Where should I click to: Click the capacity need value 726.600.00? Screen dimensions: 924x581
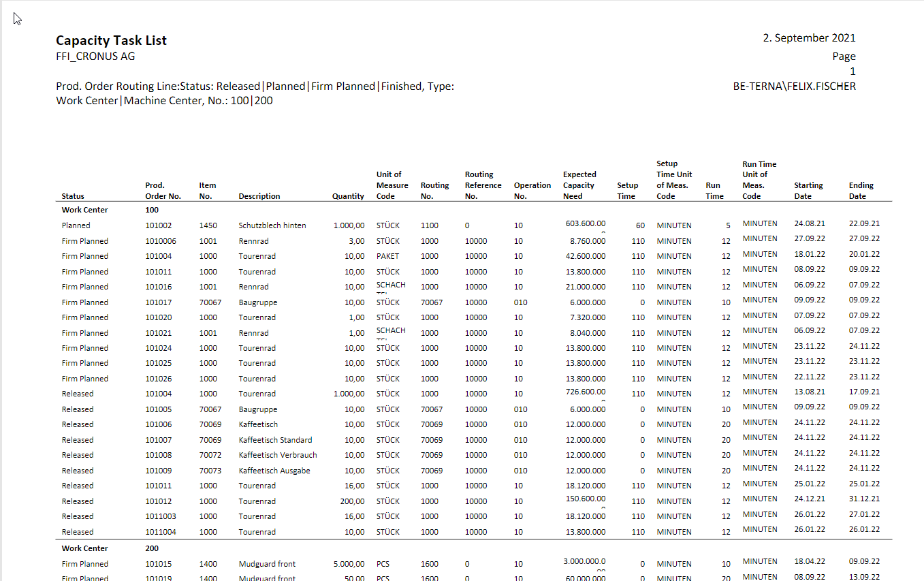[586, 392]
